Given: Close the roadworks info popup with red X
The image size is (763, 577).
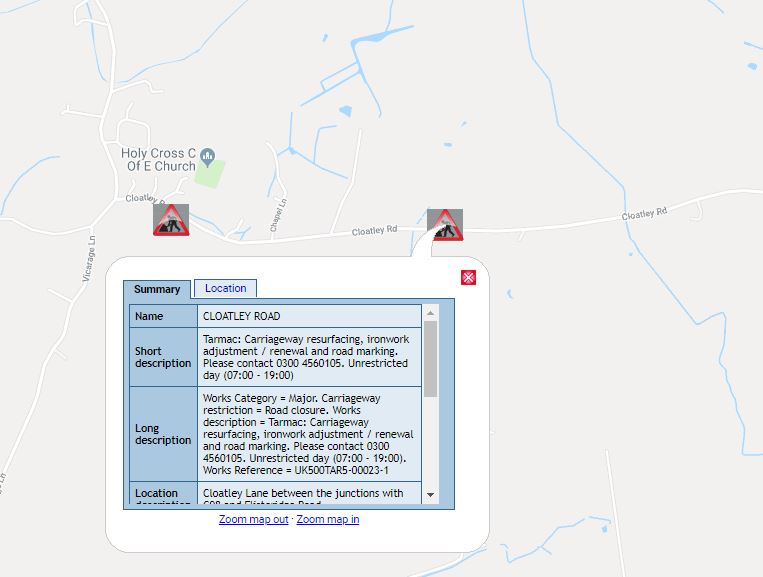Looking at the screenshot, I should 468,277.
